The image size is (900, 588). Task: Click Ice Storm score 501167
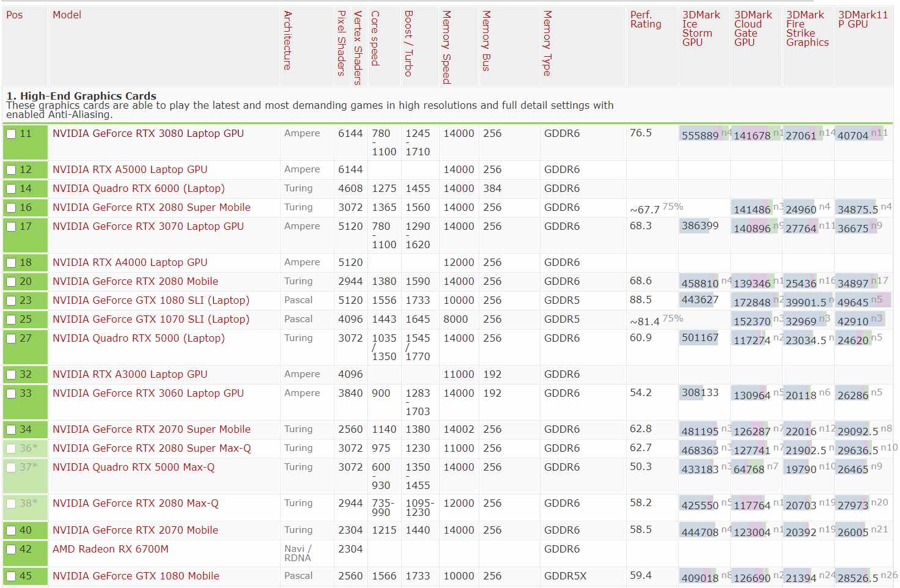click(700, 338)
